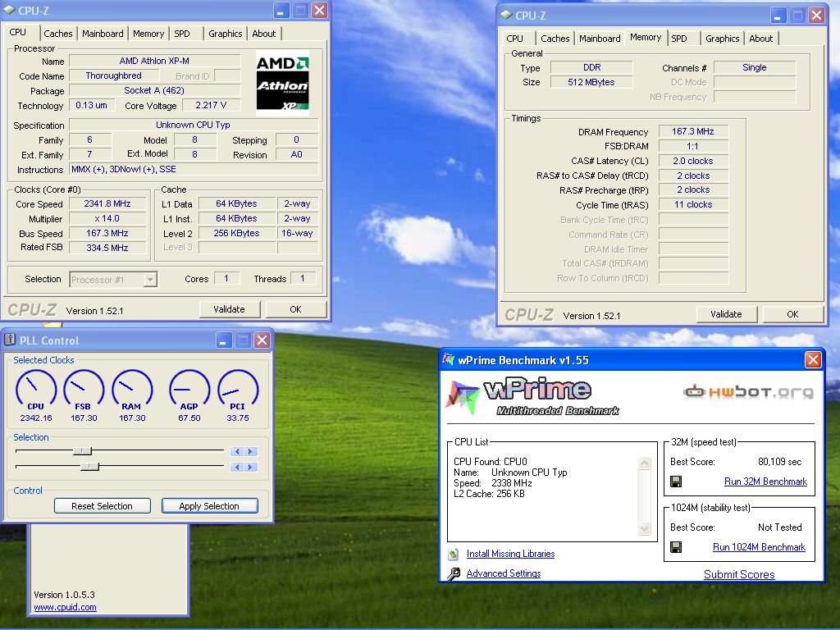Click the save icon under 1024M stability test
Viewport: 840px width, 630px height.
click(676, 547)
